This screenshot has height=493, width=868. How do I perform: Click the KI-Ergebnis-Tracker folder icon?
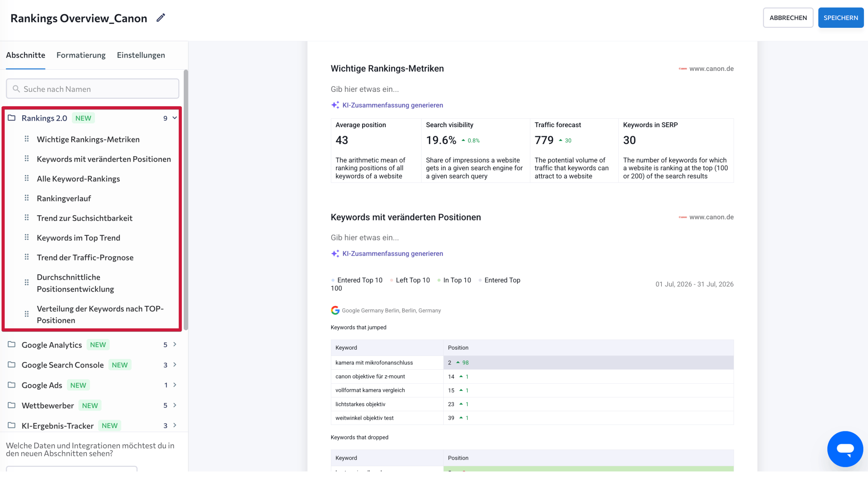[12, 426]
